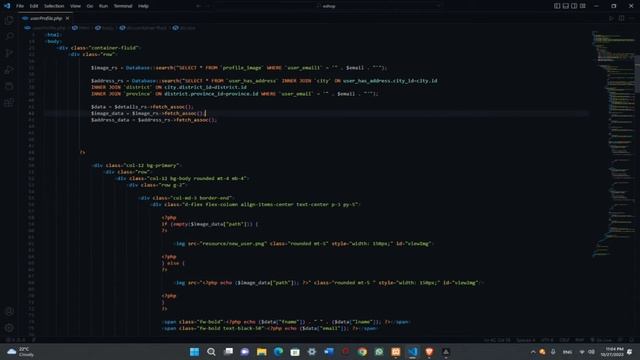This screenshot has height=360, width=640.
Task: Expand the body breadcrumb segment
Action: pos(104,28)
